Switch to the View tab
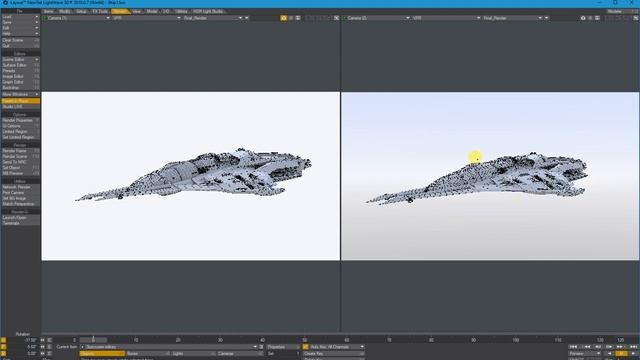 [137, 11]
